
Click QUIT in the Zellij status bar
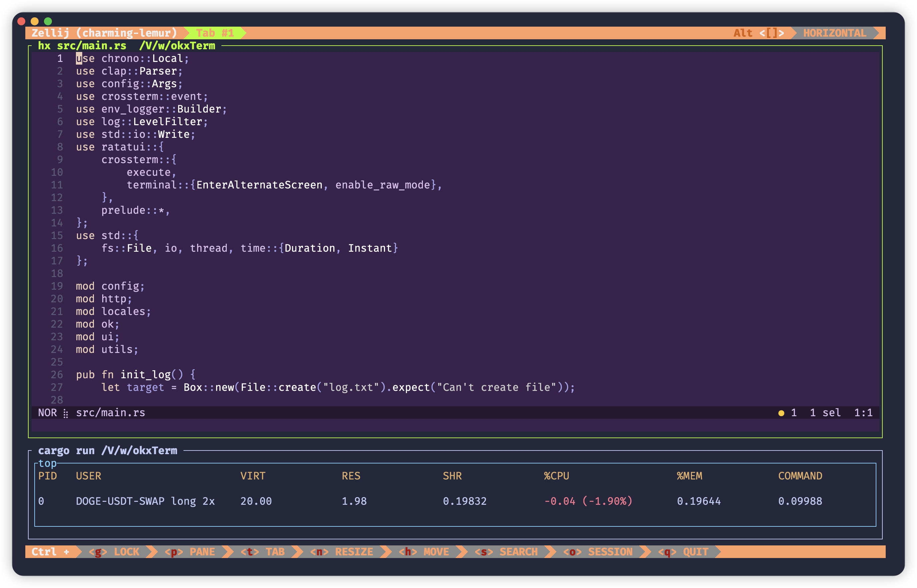point(683,552)
